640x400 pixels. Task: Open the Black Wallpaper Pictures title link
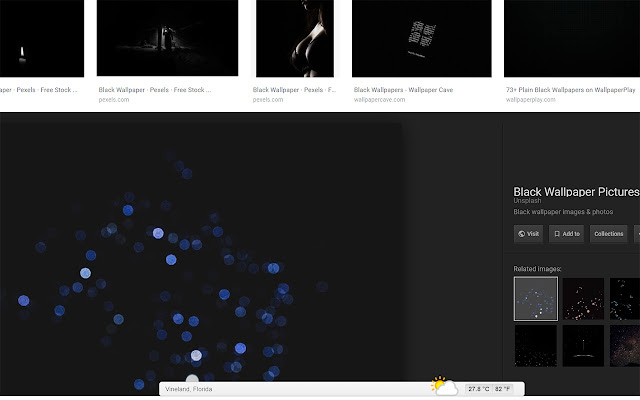575,191
